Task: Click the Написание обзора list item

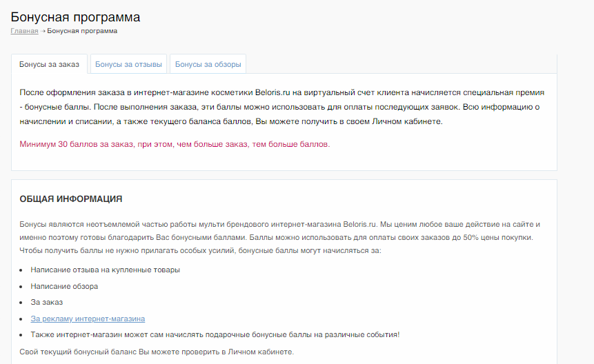Action: click(64, 286)
